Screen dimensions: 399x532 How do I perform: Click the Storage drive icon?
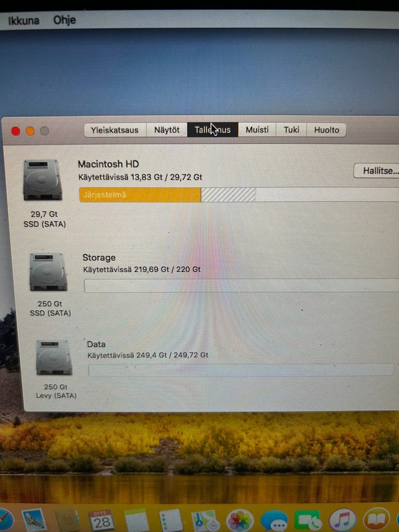48,272
